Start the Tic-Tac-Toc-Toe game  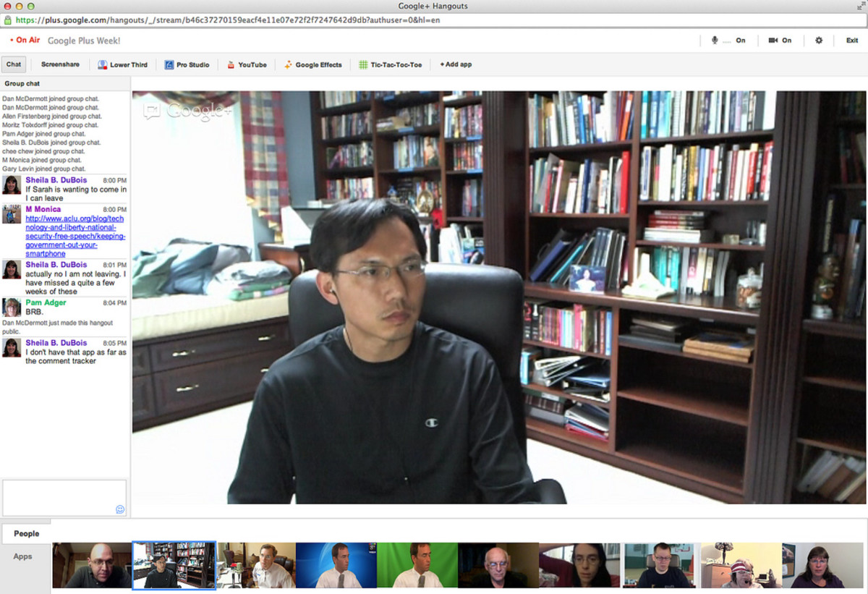point(390,65)
